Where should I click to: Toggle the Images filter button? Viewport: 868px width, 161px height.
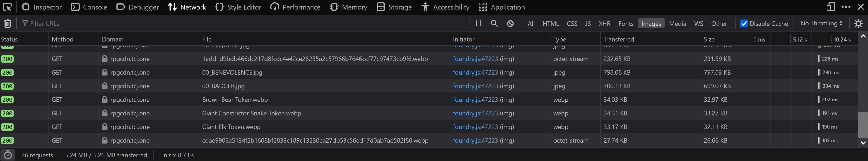click(651, 24)
